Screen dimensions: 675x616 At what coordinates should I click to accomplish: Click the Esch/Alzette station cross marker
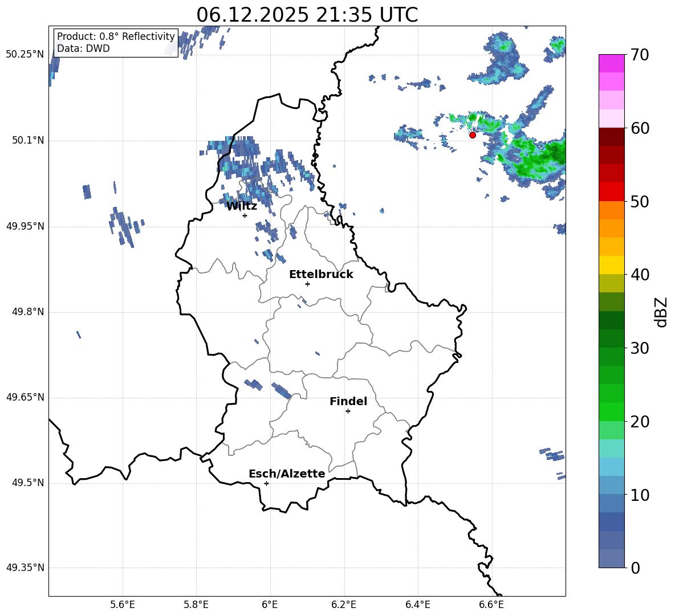tap(266, 483)
